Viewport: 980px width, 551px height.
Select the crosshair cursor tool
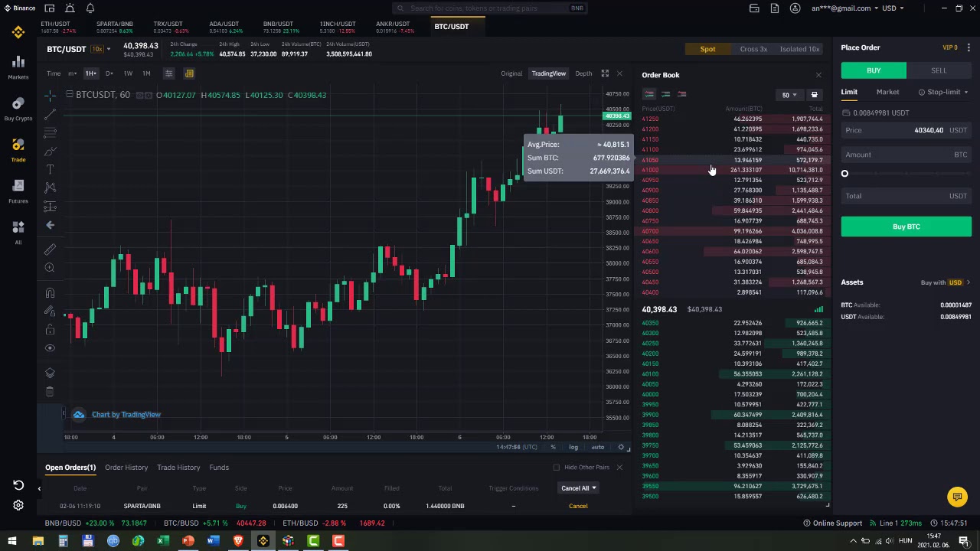(x=50, y=96)
